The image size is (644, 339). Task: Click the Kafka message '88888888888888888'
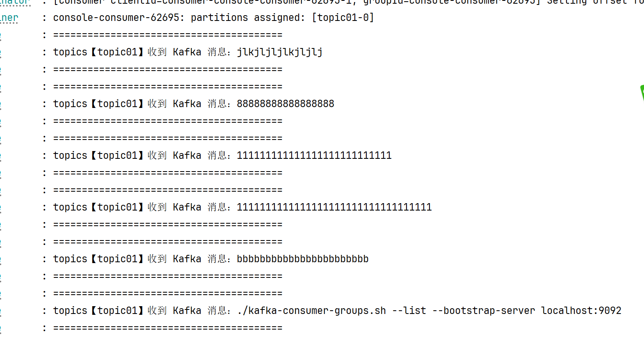285,104
